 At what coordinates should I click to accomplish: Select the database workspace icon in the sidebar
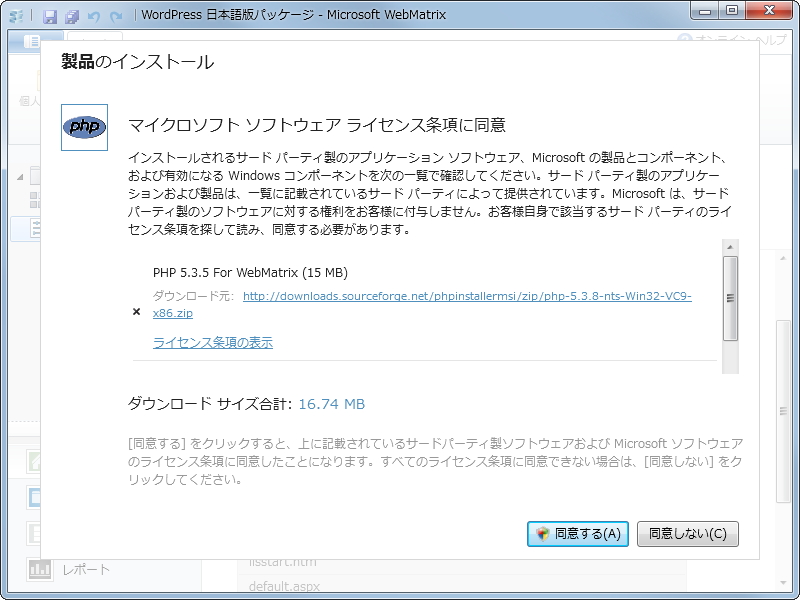point(34,496)
